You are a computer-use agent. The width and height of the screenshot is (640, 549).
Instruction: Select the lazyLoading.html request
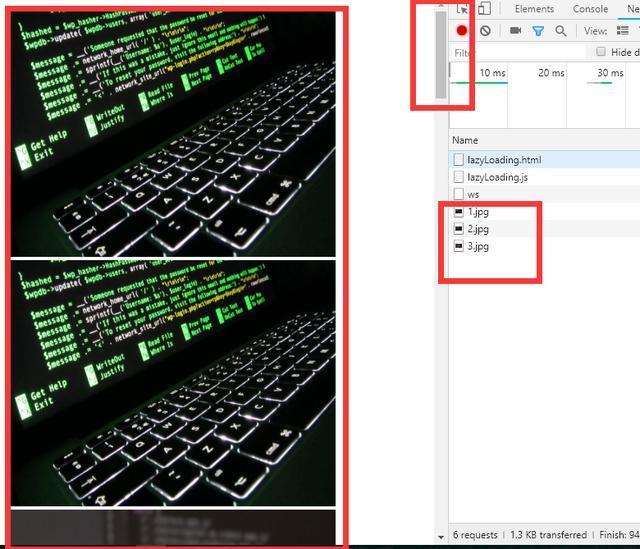(504, 160)
